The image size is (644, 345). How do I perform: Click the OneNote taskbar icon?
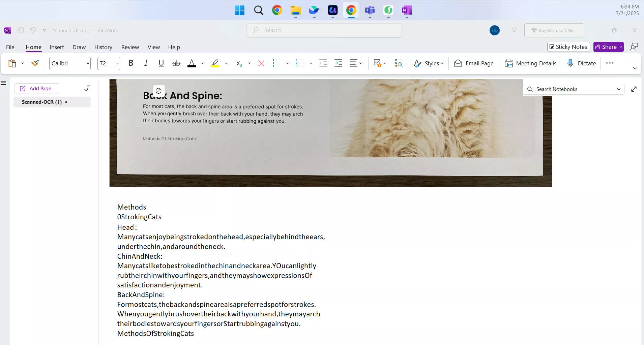point(407,10)
